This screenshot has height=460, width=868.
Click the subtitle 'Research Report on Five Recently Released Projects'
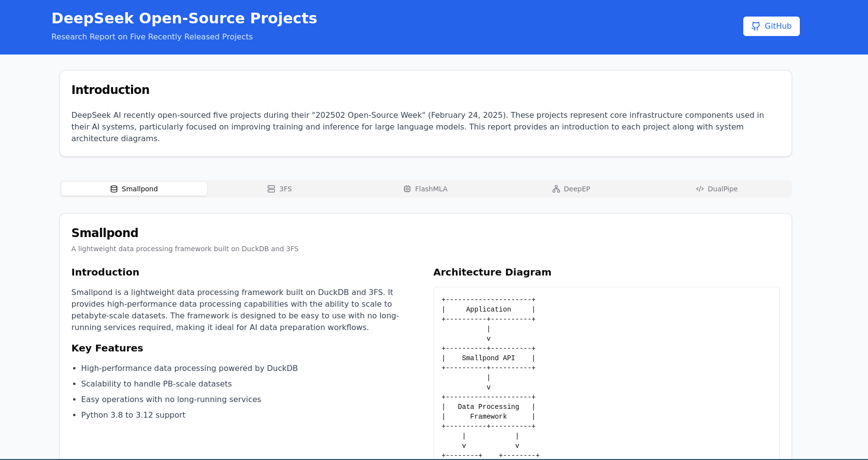(x=152, y=37)
